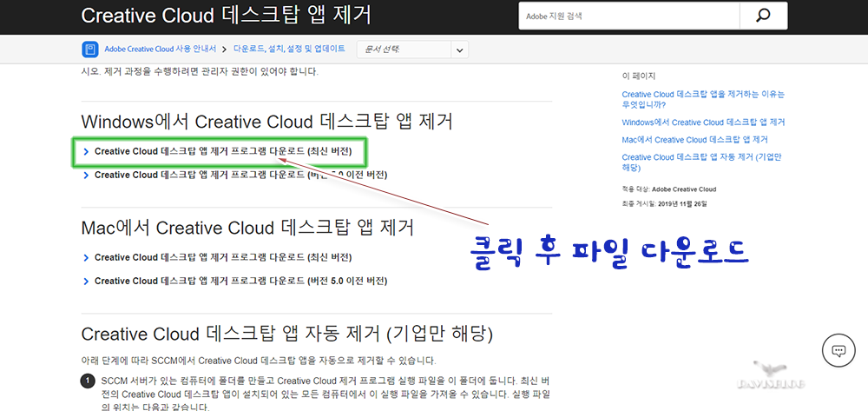Click the Windows에서 Creative Cloud 데스크탑 앱 제거 heading
Viewport: 868px width, 411px height.
(267, 122)
